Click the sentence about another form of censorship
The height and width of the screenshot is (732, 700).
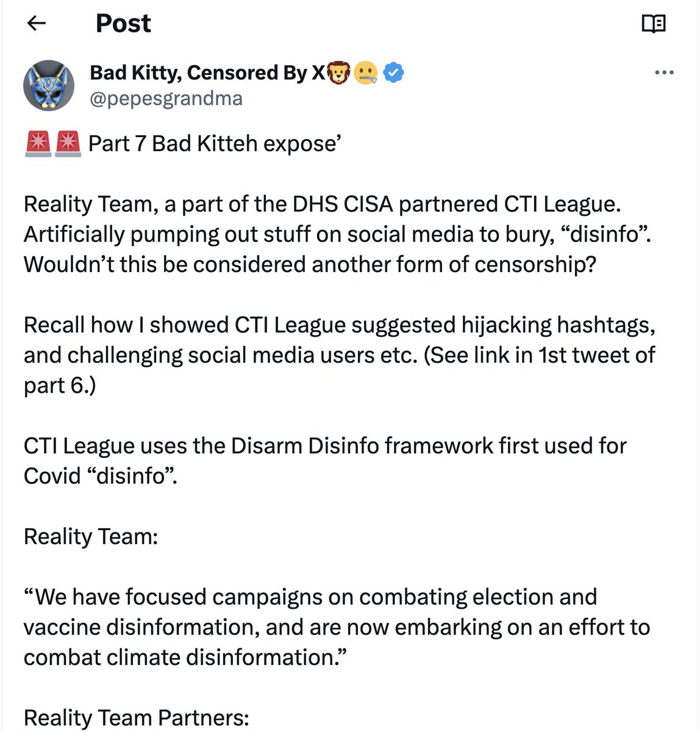(309, 265)
